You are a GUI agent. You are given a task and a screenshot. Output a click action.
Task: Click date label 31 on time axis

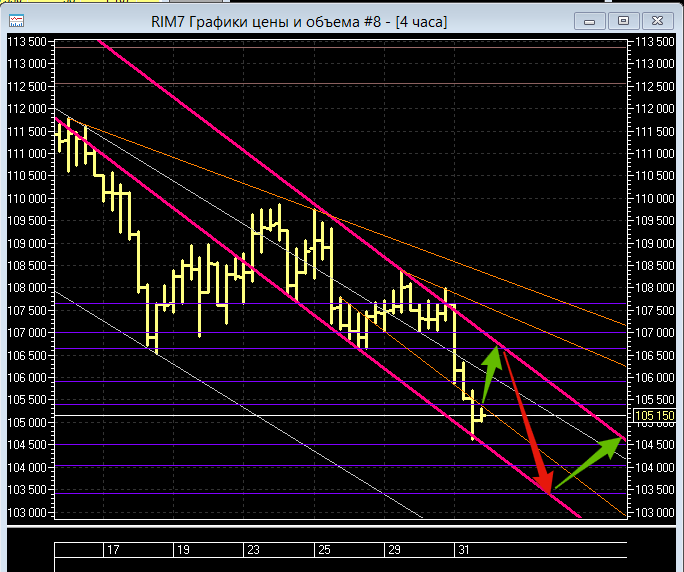click(x=464, y=550)
